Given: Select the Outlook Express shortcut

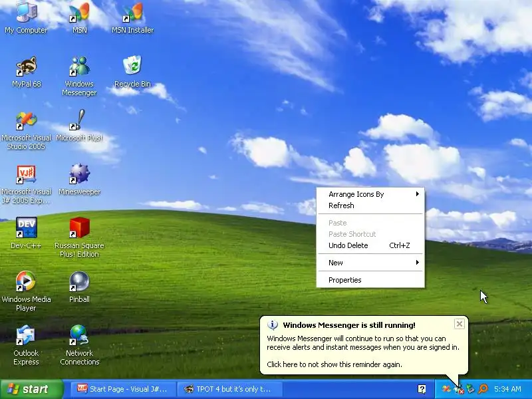Looking at the screenshot, I should point(26,345).
